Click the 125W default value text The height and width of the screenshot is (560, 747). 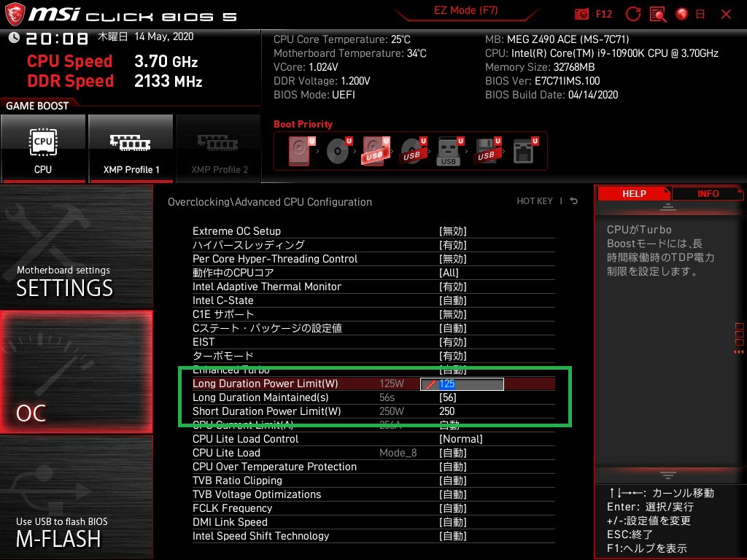392,384
